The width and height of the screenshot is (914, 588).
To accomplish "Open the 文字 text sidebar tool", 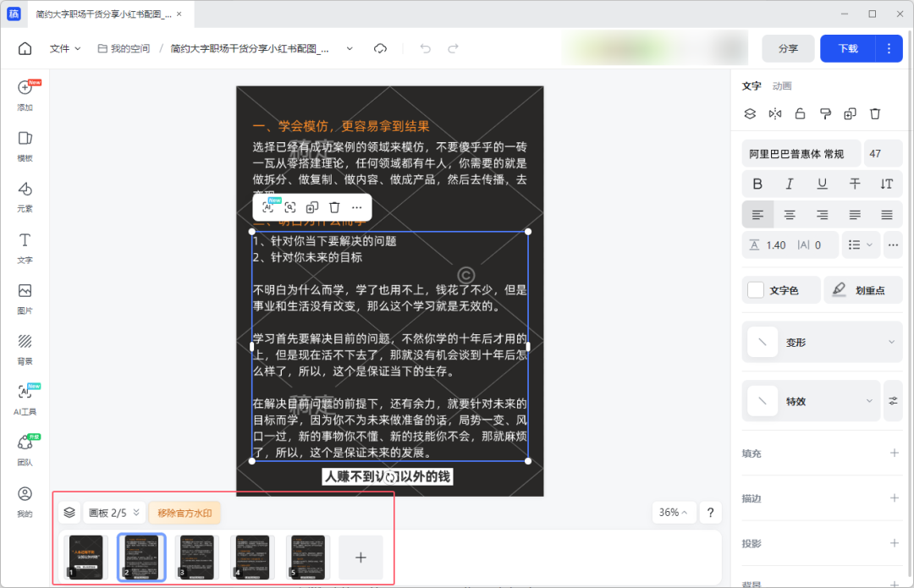I will pyautogui.click(x=25, y=248).
